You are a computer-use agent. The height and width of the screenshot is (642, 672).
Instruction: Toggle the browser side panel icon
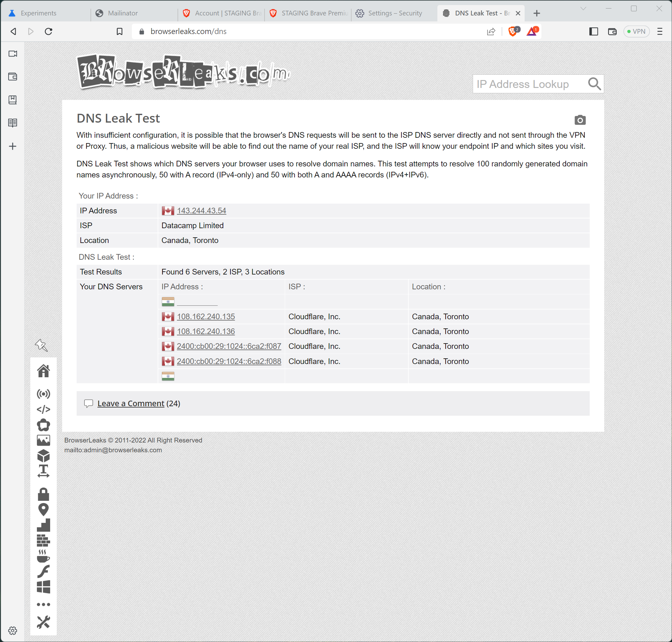point(594,31)
